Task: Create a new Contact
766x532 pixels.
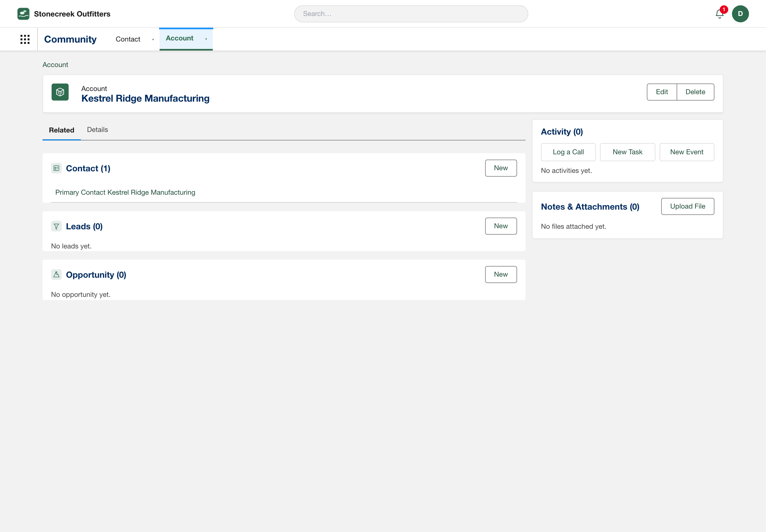Action: tap(501, 168)
